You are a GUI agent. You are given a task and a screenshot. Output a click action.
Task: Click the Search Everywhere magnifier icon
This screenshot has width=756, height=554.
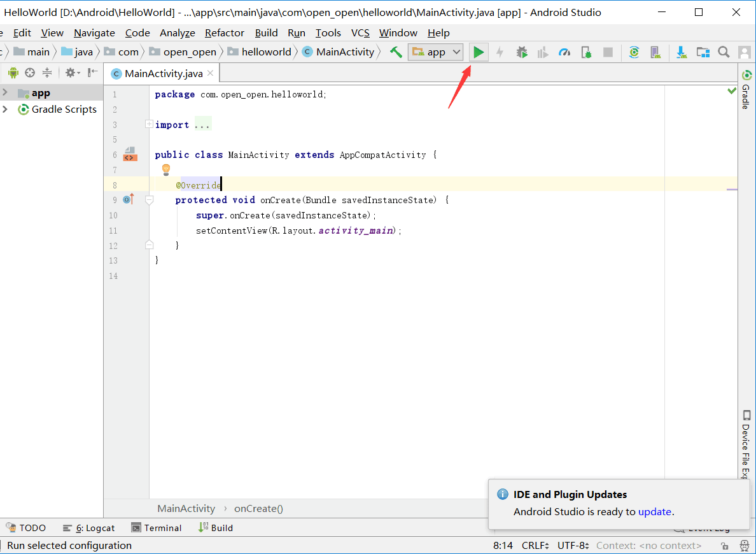click(x=724, y=52)
